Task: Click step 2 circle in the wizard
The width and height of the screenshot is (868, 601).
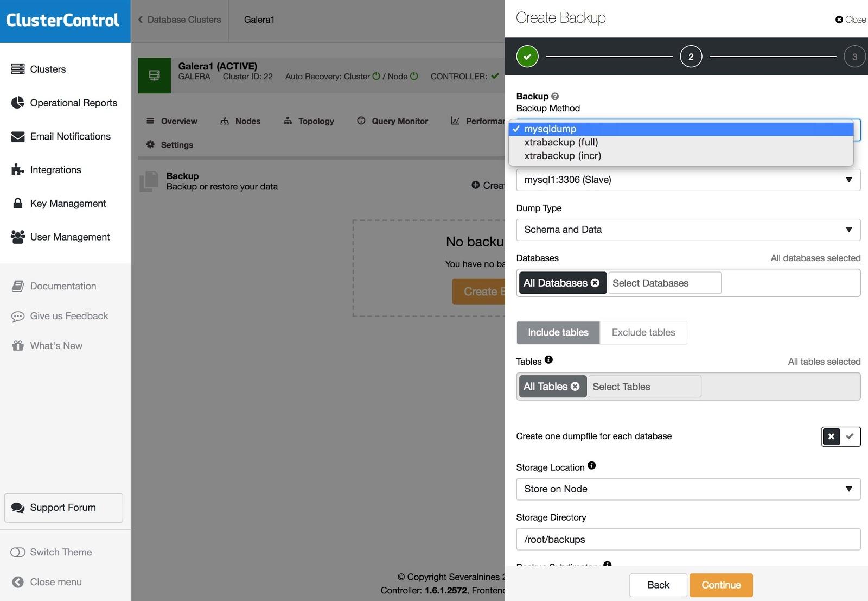Action: [691, 56]
